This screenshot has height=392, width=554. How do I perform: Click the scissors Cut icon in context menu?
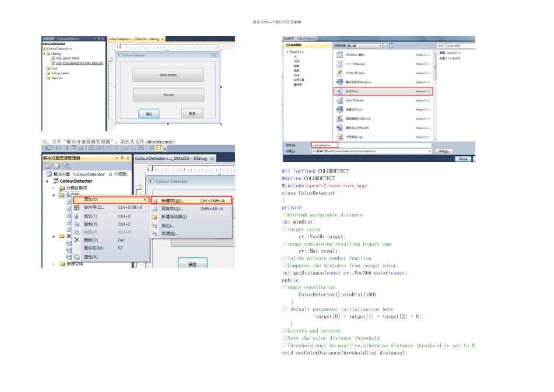76,216
